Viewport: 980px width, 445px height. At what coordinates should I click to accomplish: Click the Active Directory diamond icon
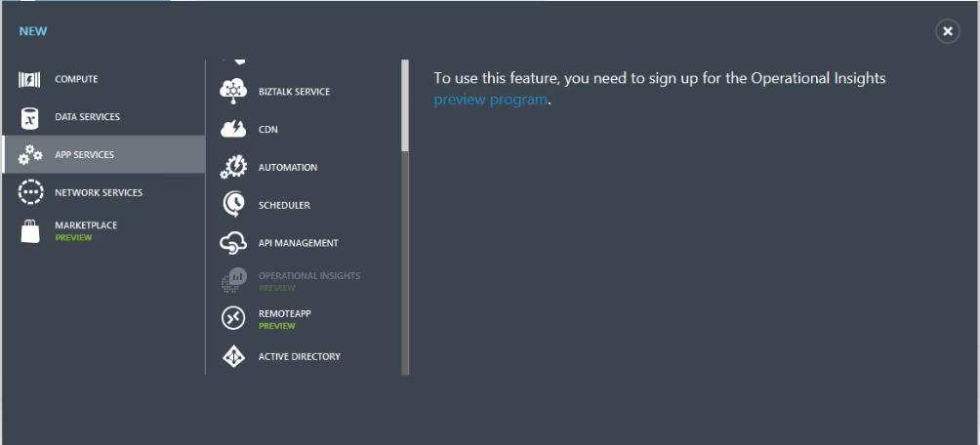tap(233, 356)
